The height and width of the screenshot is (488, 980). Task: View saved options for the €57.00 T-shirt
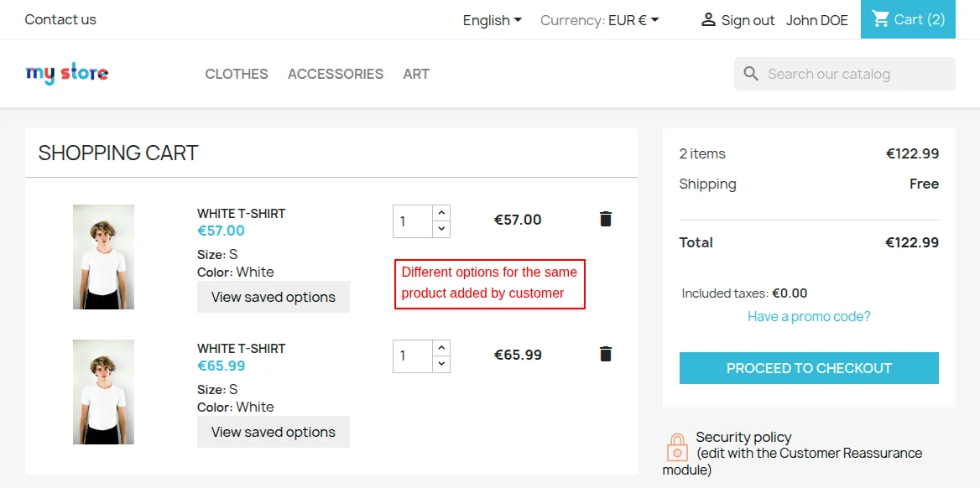click(x=274, y=297)
